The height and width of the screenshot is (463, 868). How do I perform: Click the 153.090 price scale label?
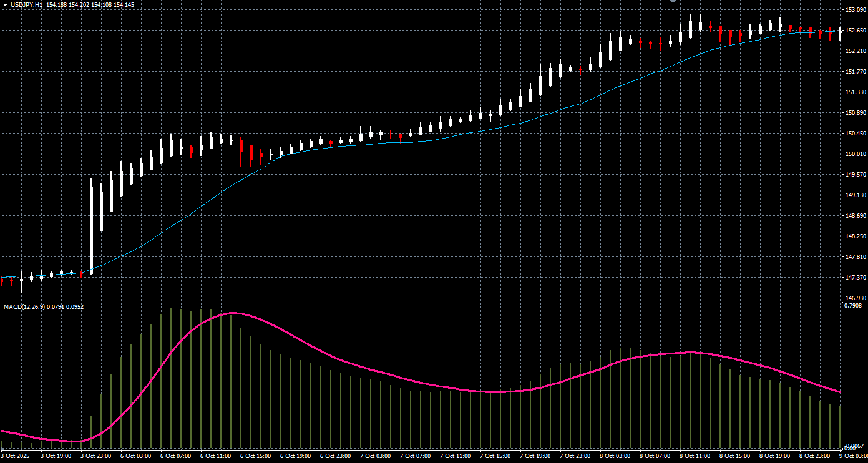pos(855,10)
